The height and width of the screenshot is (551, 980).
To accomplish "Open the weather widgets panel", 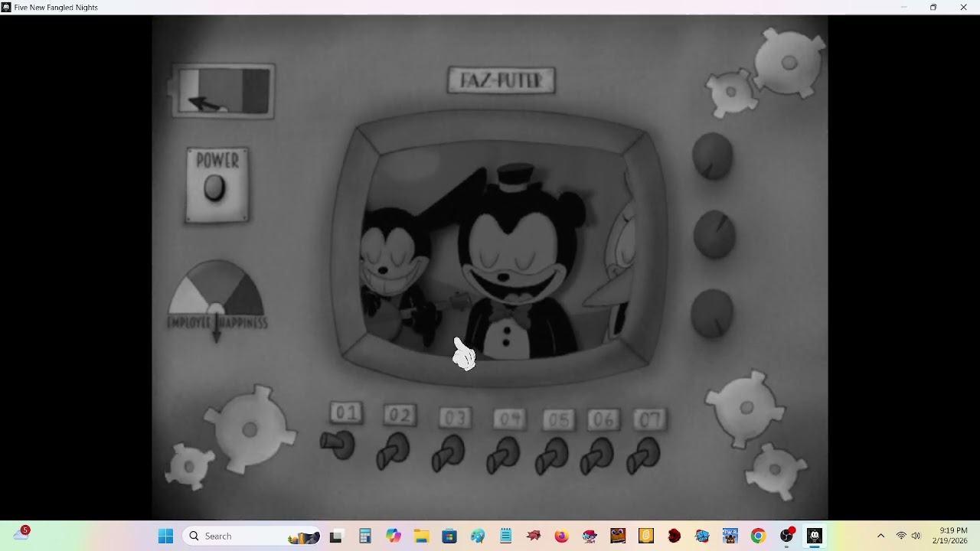I will point(21,534).
